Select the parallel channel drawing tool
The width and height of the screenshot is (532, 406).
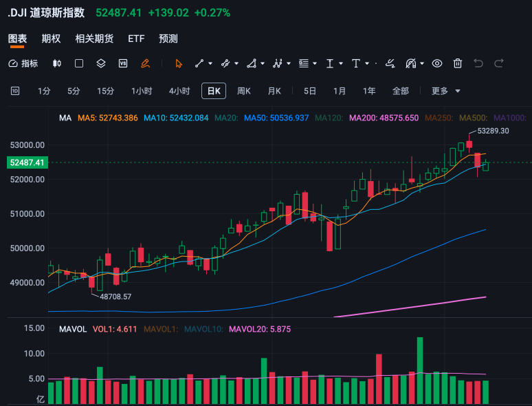click(225, 63)
